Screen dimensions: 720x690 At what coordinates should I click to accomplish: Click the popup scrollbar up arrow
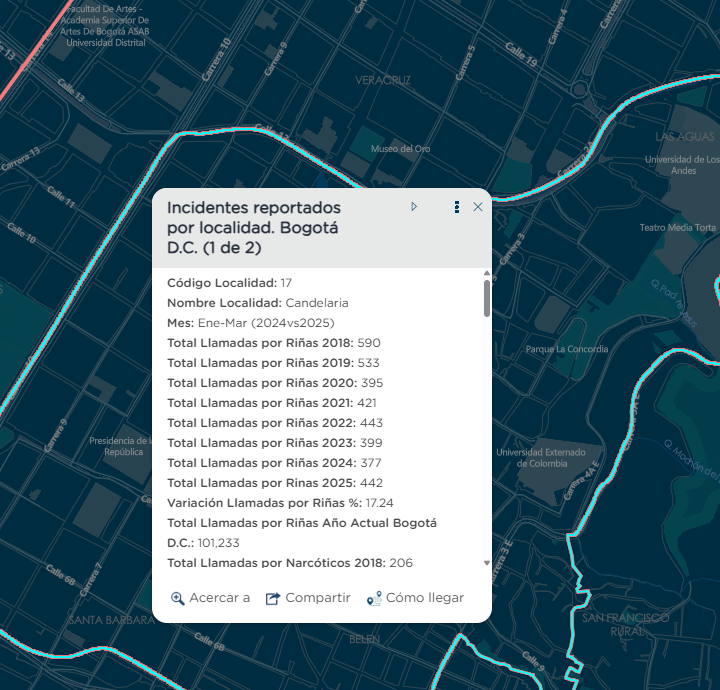tap(487, 273)
